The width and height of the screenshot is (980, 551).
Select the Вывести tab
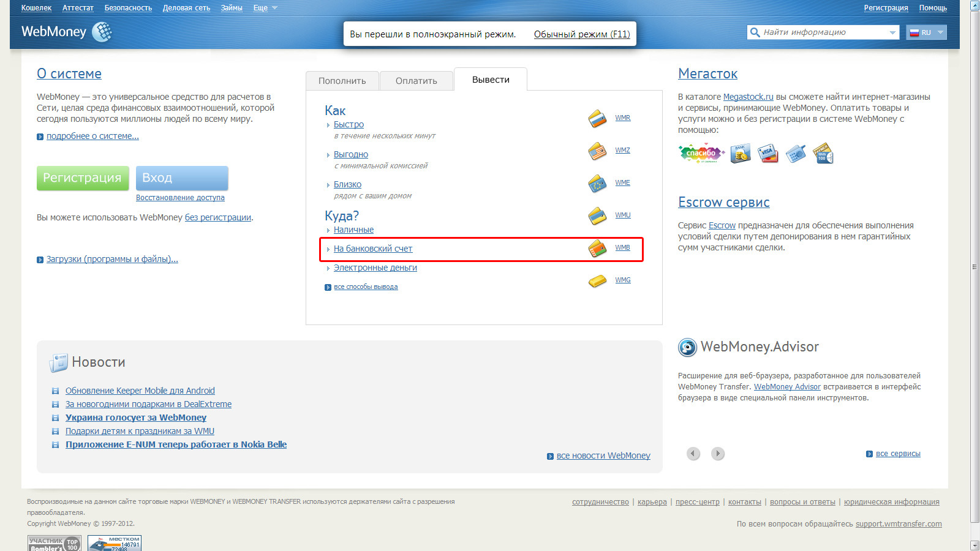[491, 80]
